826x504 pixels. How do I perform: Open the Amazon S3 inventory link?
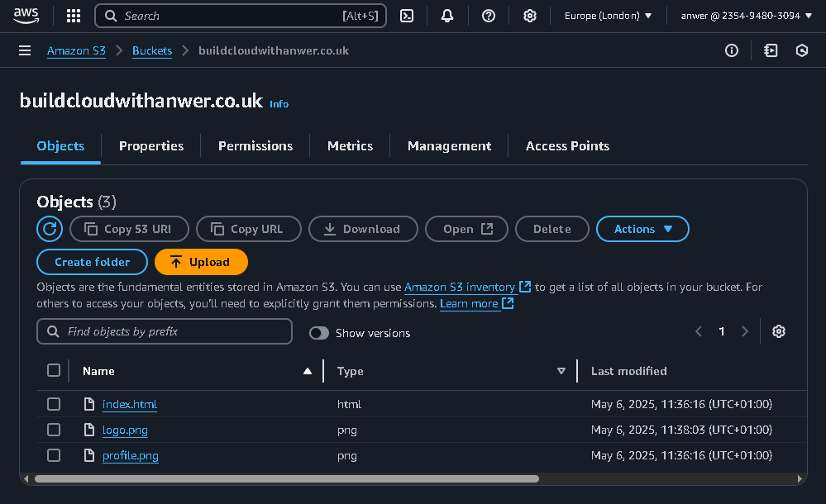click(x=460, y=287)
